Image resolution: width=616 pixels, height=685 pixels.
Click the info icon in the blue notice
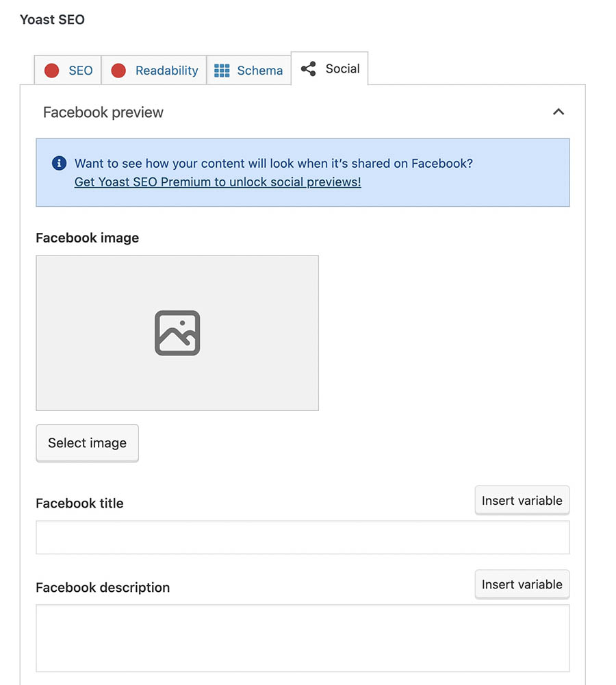[x=60, y=163]
